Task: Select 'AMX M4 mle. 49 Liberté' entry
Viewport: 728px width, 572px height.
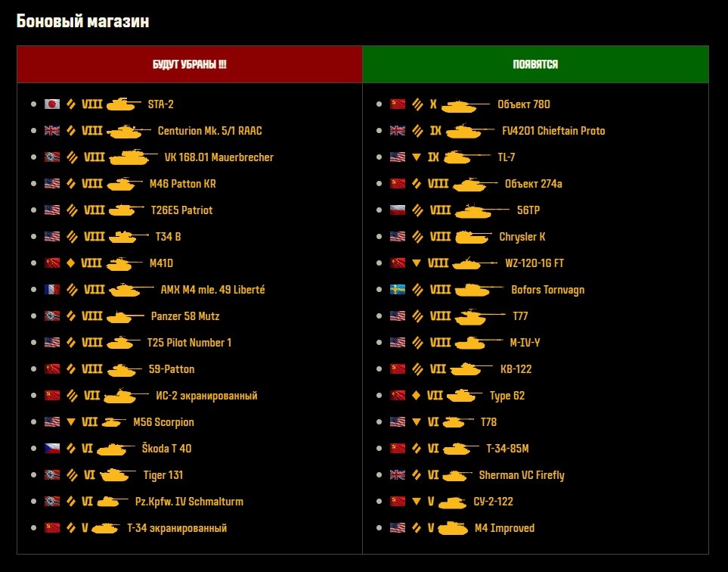Action: pyautogui.click(x=212, y=290)
